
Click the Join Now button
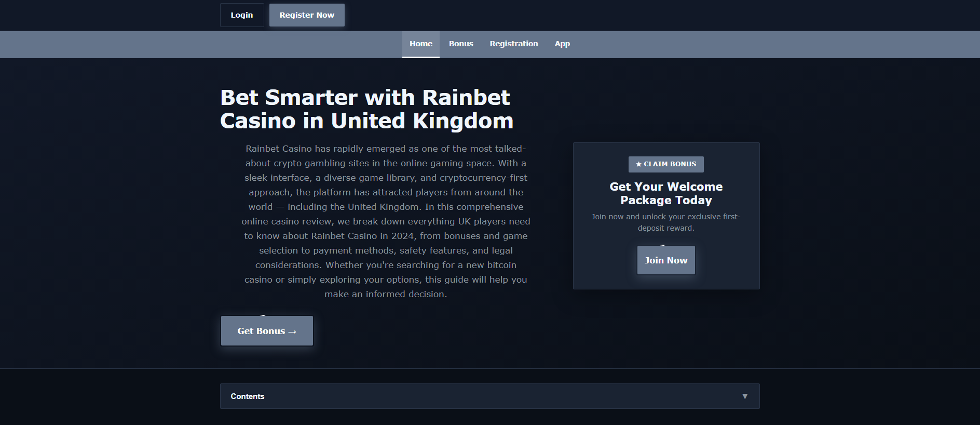click(x=666, y=260)
